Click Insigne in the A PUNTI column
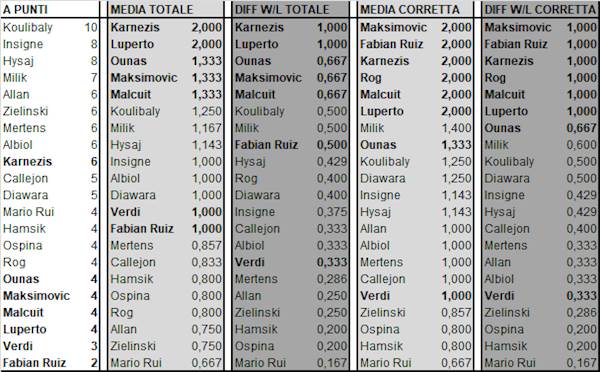Viewport: 600px width, 372px height. pyautogui.click(x=23, y=44)
